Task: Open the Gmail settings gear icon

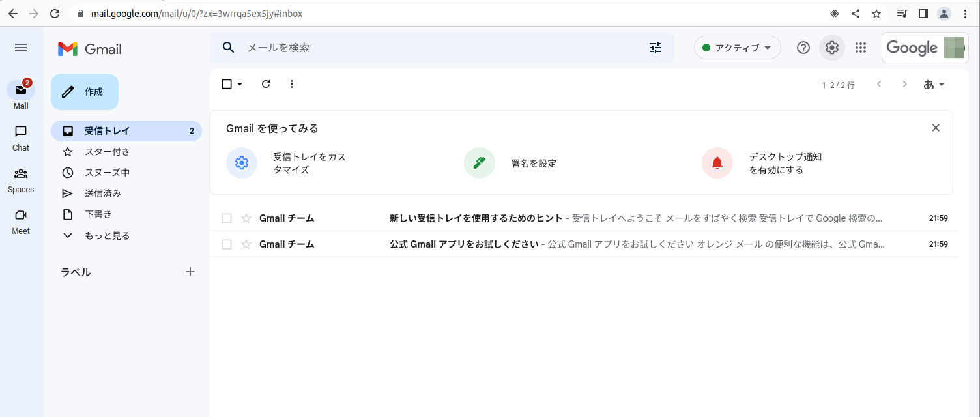Action: pos(831,48)
